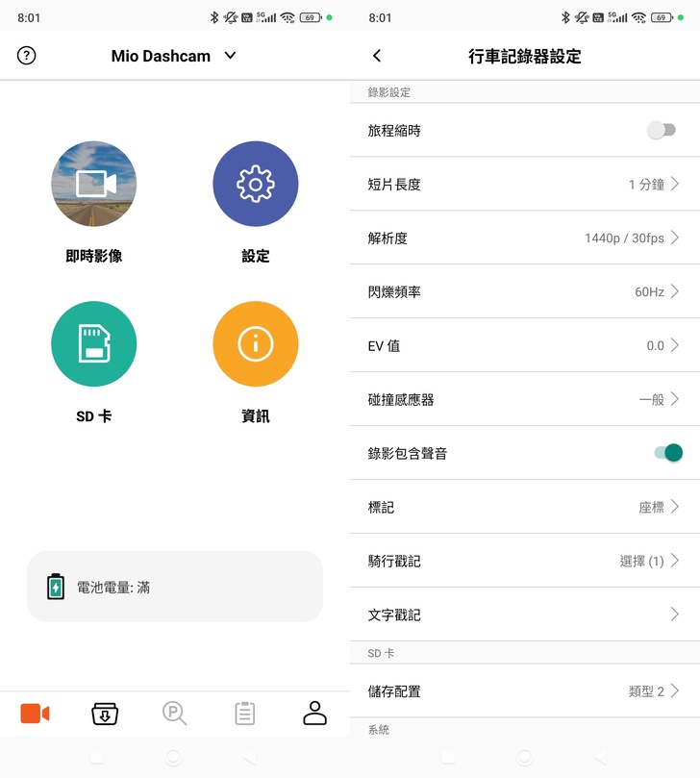
Task: Open the 標記 chevron
Action: [675, 507]
